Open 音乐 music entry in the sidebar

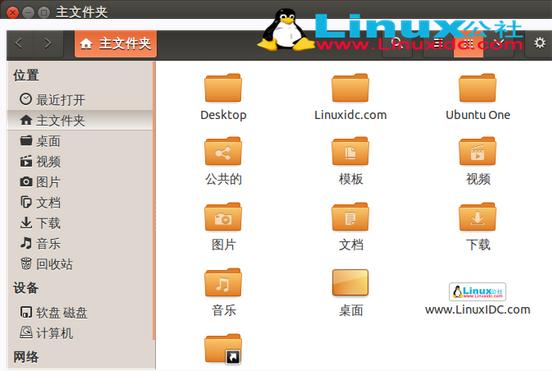(x=80, y=243)
